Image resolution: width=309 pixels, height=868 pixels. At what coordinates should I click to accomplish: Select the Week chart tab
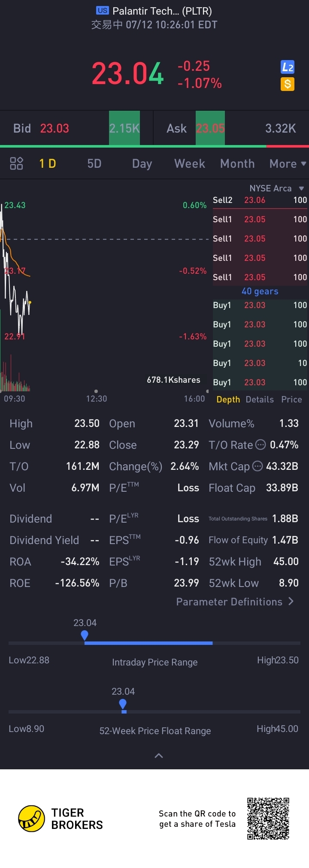point(190,164)
